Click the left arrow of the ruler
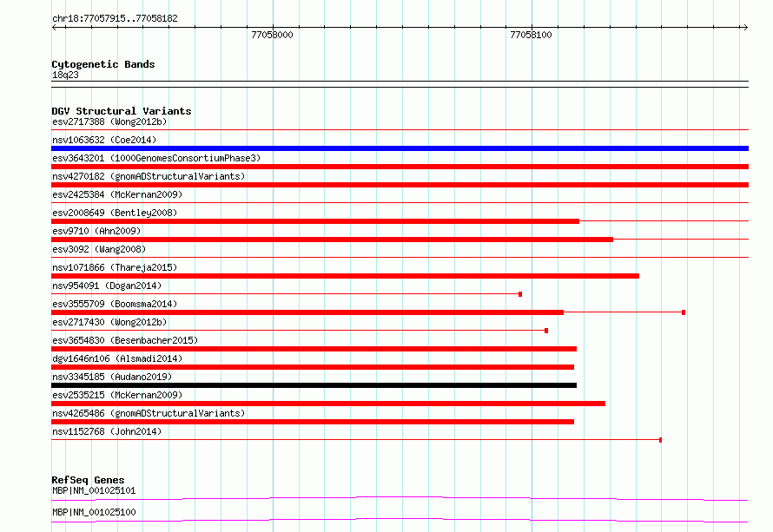 point(54,27)
